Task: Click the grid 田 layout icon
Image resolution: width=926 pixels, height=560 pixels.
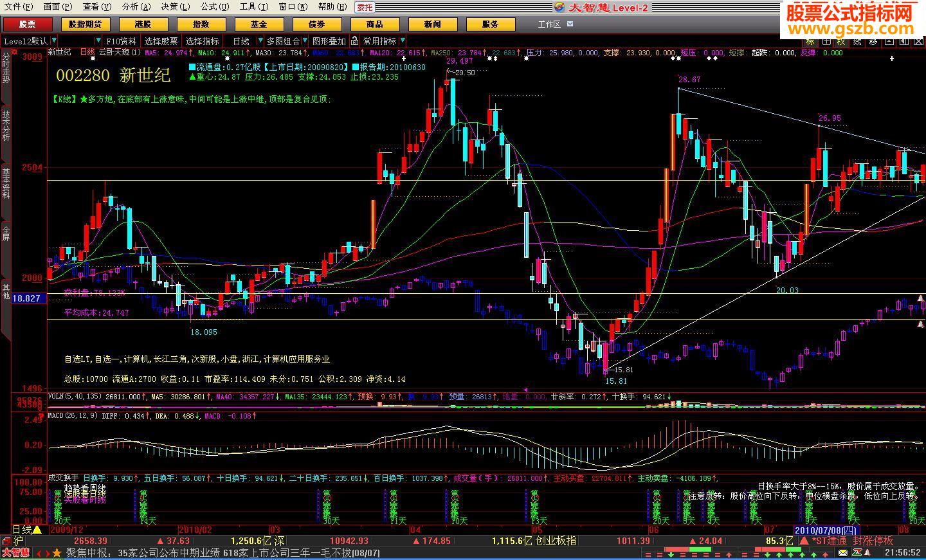Action: (826, 41)
